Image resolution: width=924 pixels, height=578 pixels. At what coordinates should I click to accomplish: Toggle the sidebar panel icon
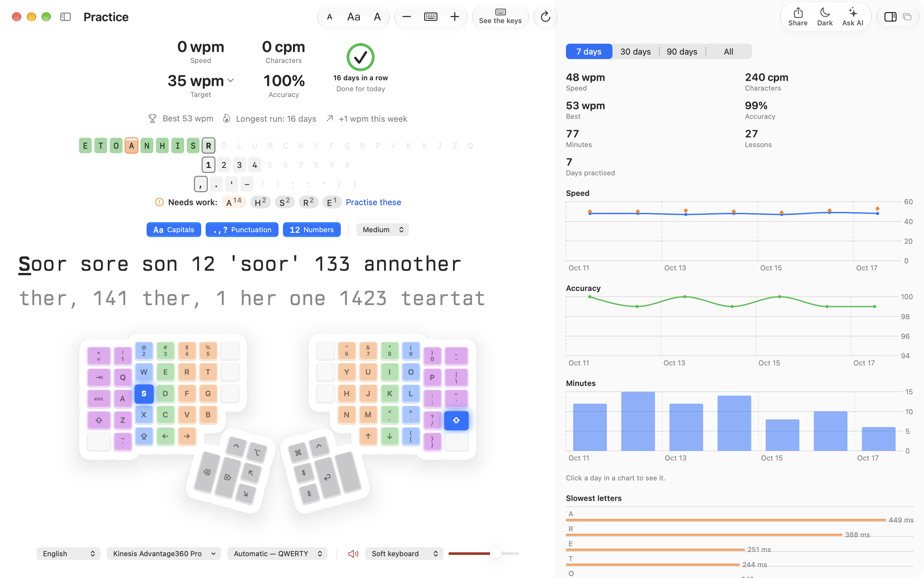(x=66, y=17)
